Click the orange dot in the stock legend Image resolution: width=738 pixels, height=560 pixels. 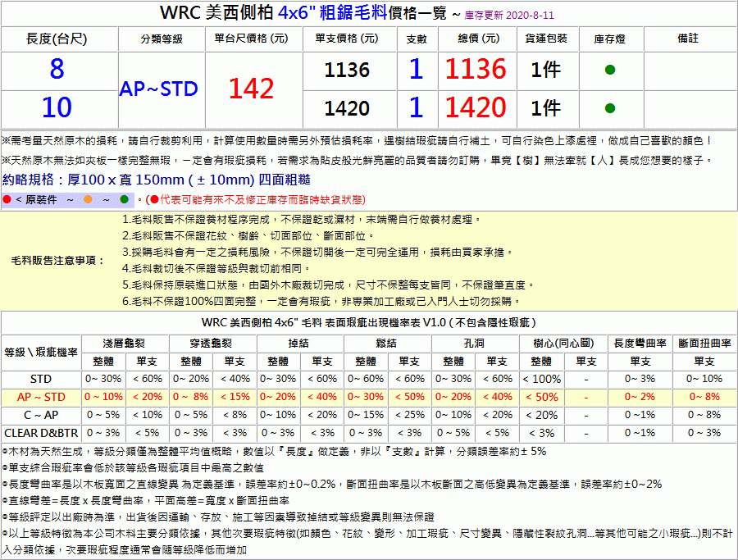(88, 199)
